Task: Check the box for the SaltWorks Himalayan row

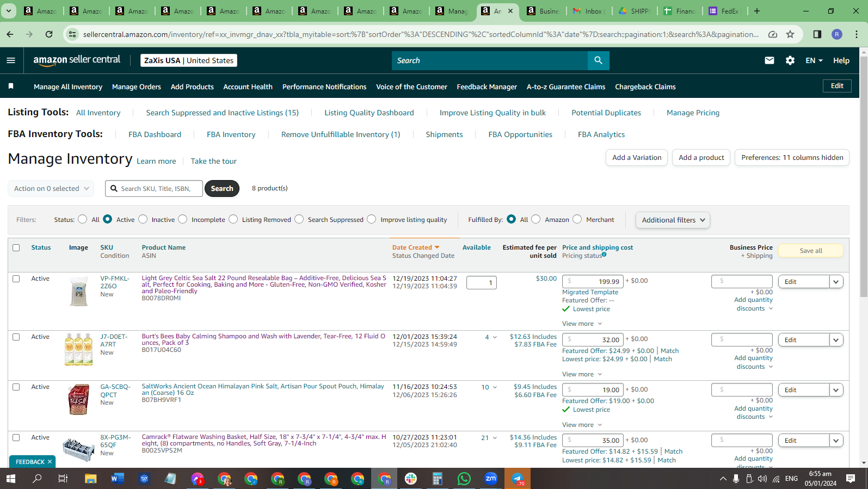Action: coord(16,387)
